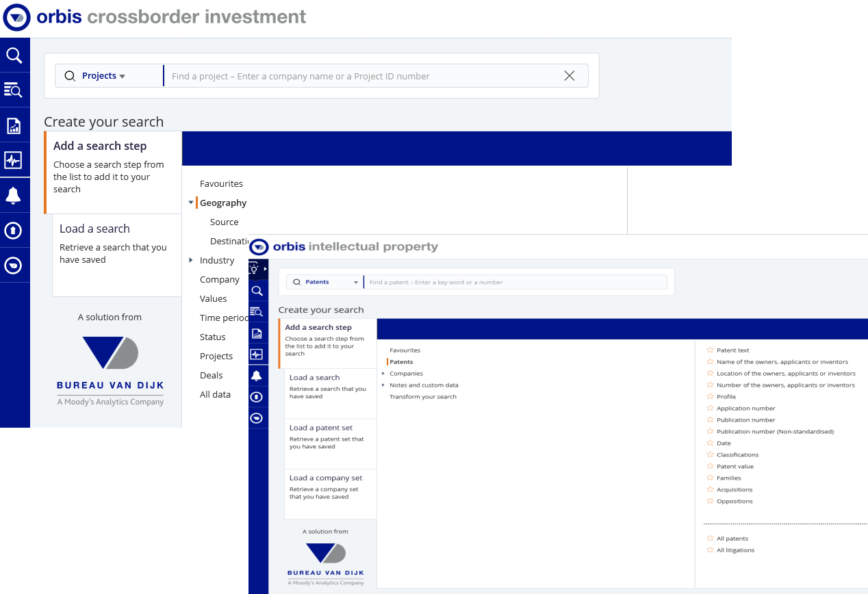
Task: Open the Values search category
Action: 214,299
